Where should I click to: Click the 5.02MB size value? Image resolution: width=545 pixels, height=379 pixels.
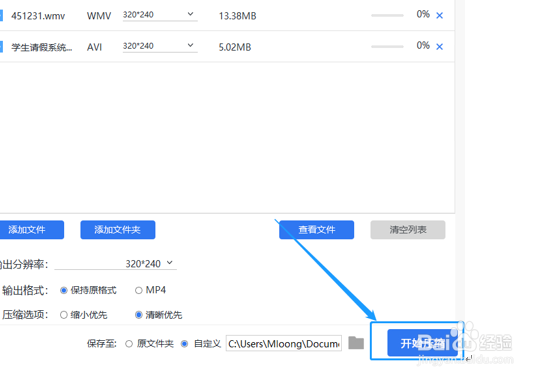(x=235, y=47)
